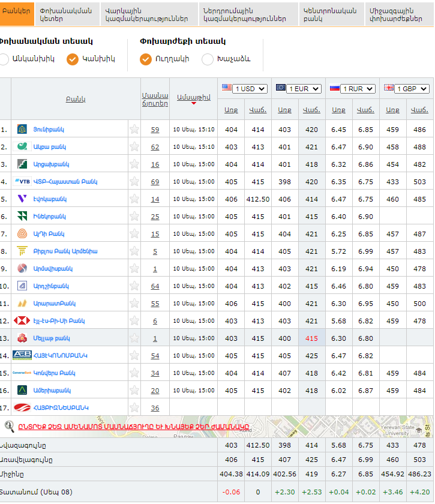This screenshot has height=504, width=435.
Task: Click the Russian flag icon beside RUR
Action: tap(335, 88)
